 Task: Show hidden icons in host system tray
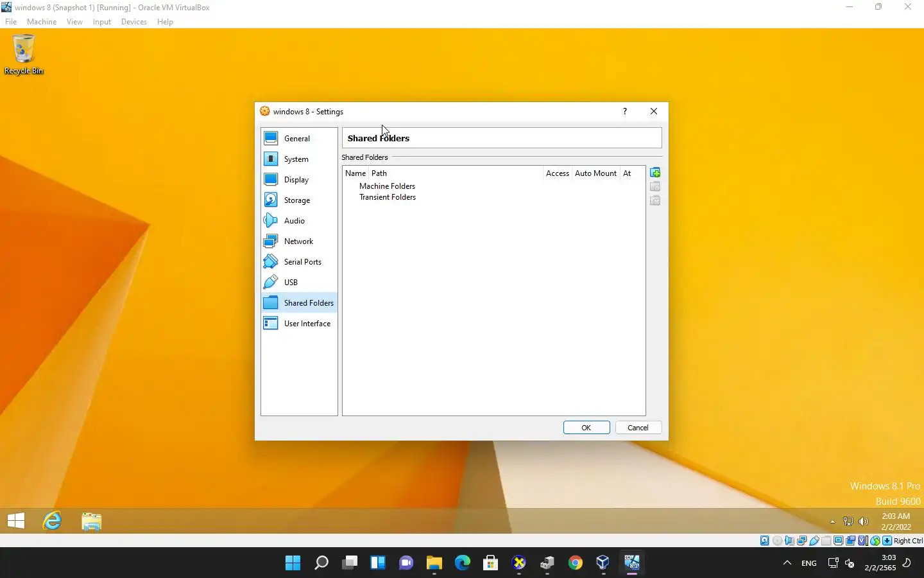787,563
